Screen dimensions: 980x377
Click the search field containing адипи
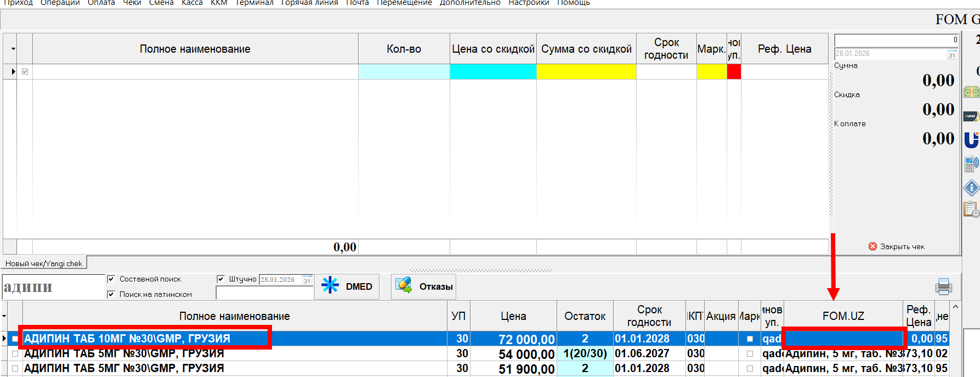coord(53,287)
